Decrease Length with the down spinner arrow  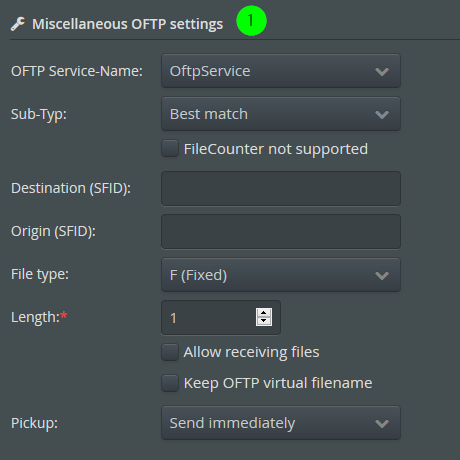tap(264, 321)
